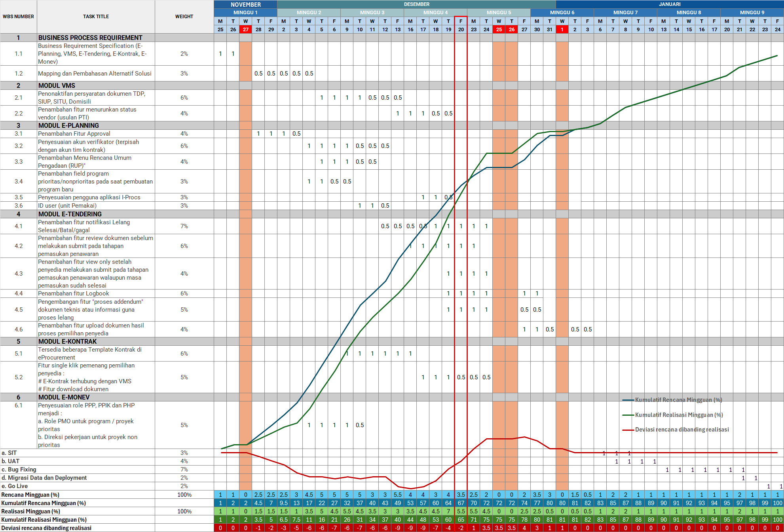Select the JANUARI month header
The image size is (784, 532).
670,4
